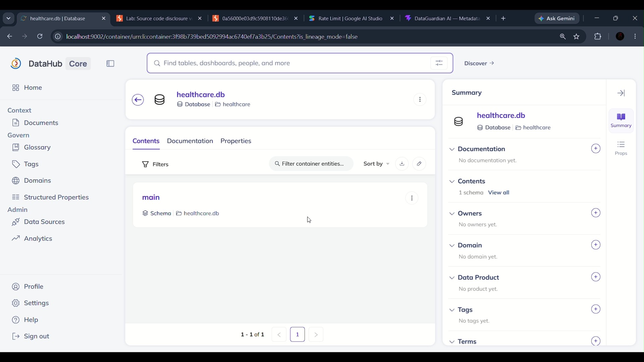Collapse the left sidebar with the panel icon
644x362 pixels.
click(x=110, y=64)
